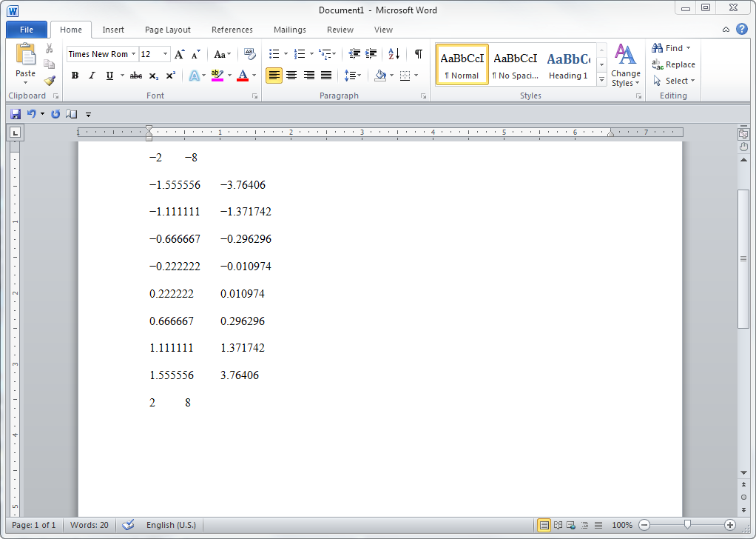The height and width of the screenshot is (539, 756).
Task: Click the Increase Indent icon
Action: pyautogui.click(x=371, y=54)
